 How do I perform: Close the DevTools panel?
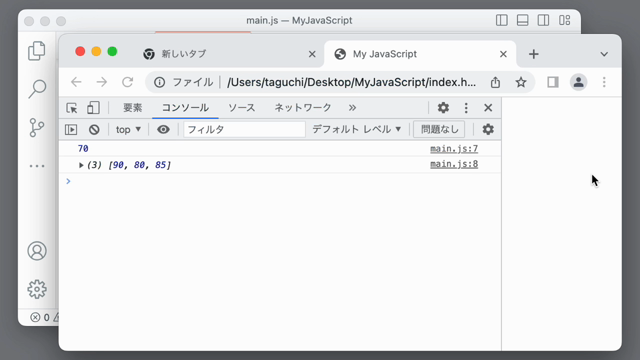[x=488, y=108]
